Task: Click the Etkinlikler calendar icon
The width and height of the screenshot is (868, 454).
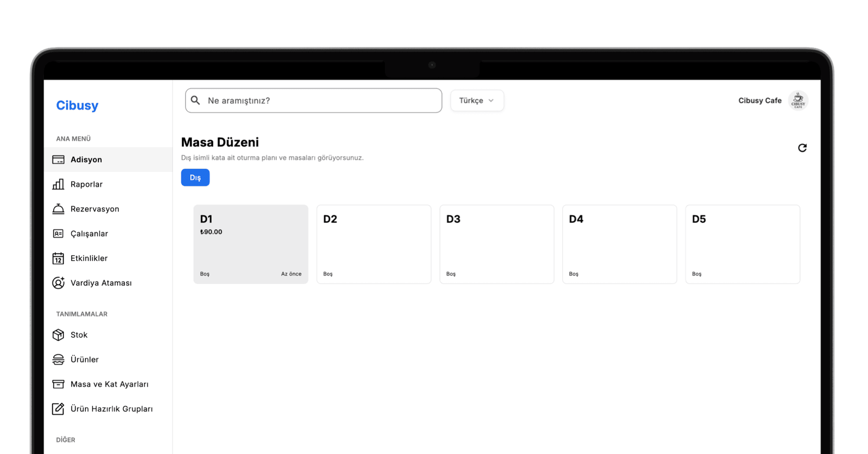Action: coord(58,259)
